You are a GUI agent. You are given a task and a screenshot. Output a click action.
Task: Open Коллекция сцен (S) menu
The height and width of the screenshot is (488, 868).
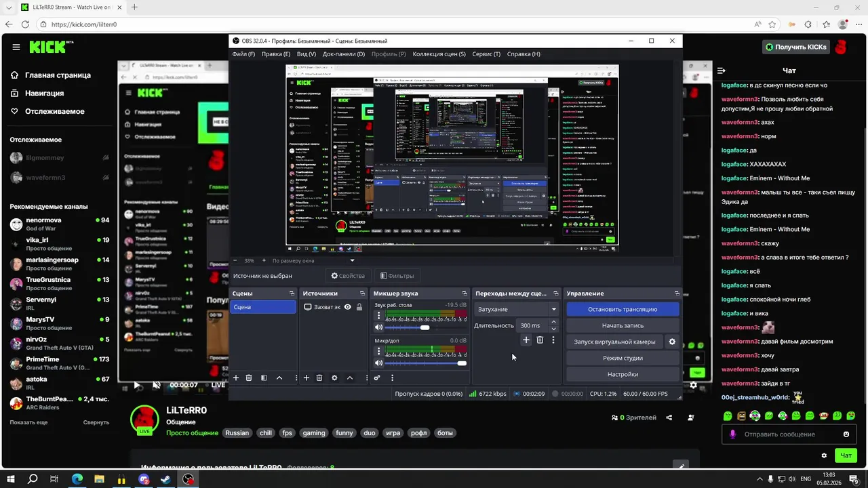(x=439, y=54)
